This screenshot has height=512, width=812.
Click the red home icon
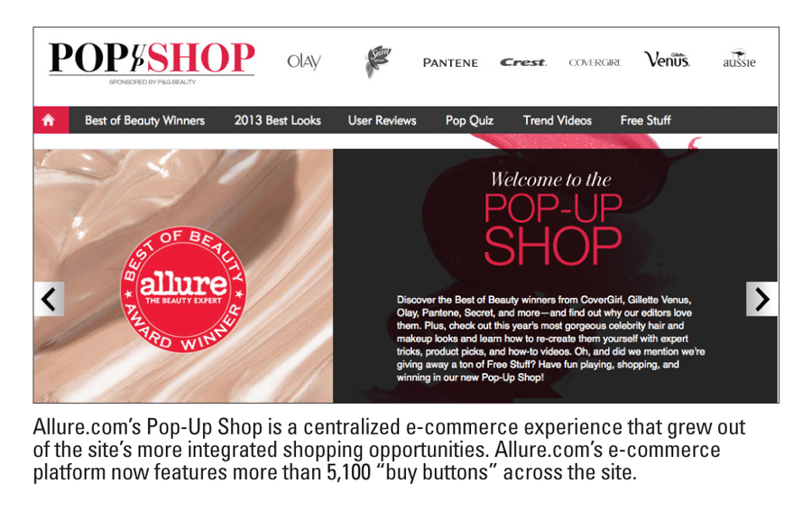pyautogui.click(x=51, y=120)
